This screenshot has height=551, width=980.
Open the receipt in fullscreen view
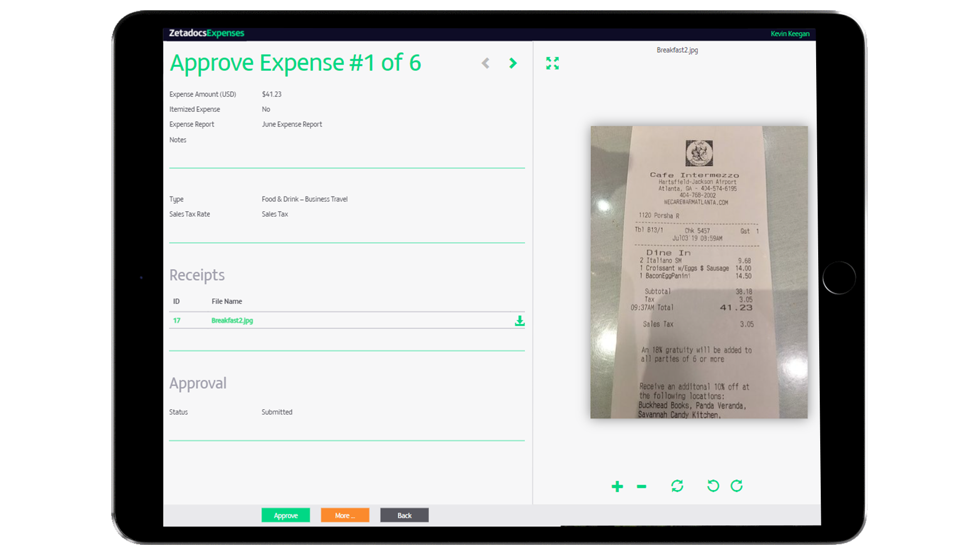click(552, 63)
